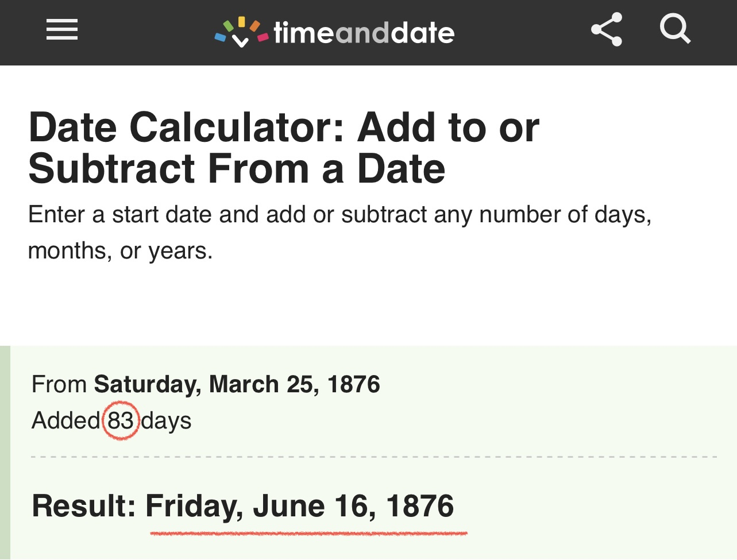The height and width of the screenshot is (560, 737).
Task: Click the "months, or years." text line
Action: [x=120, y=251]
